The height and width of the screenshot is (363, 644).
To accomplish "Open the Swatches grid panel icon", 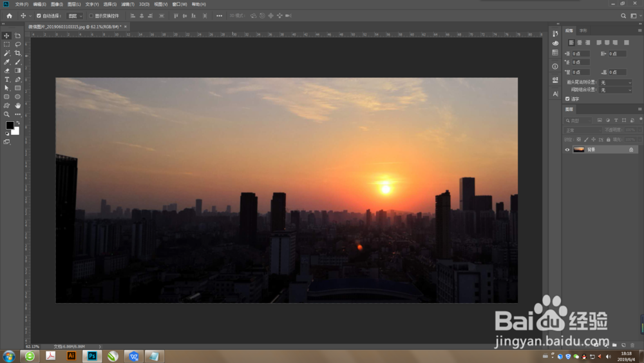I will (555, 53).
